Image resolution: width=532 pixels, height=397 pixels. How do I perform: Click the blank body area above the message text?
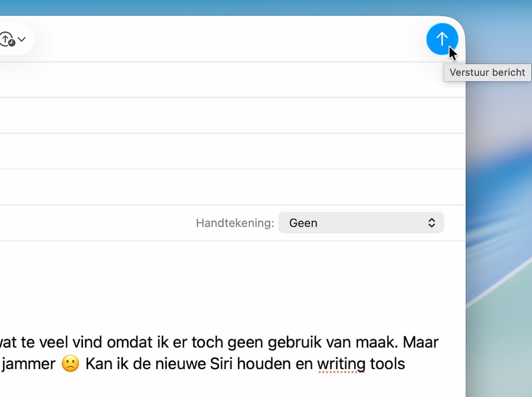click(x=222, y=284)
